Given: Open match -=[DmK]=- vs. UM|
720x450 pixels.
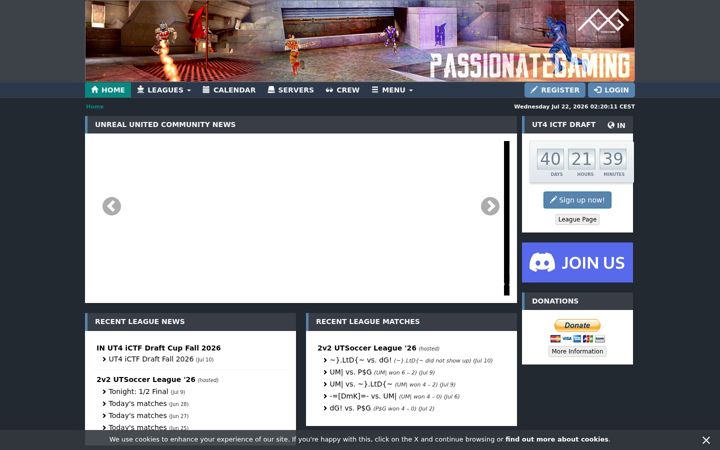Looking at the screenshot, I should tap(363, 396).
